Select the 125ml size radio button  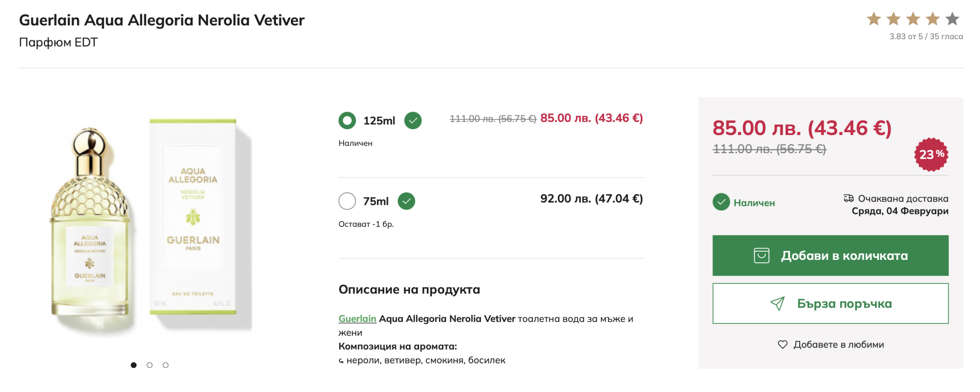pyautogui.click(x=347, y=120)
